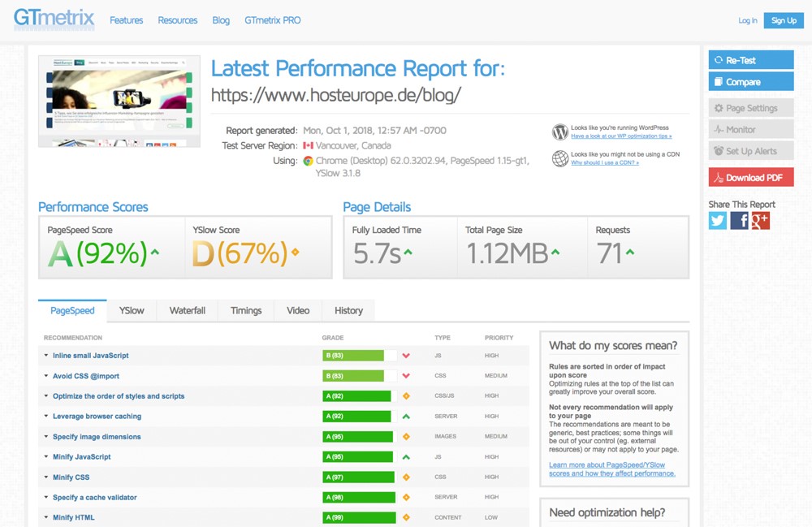Image resolution: width=812 pixels, height=527 pixels.
Task: Open the Timings tab
Action: pyautogui.click(x=246, y=311)
